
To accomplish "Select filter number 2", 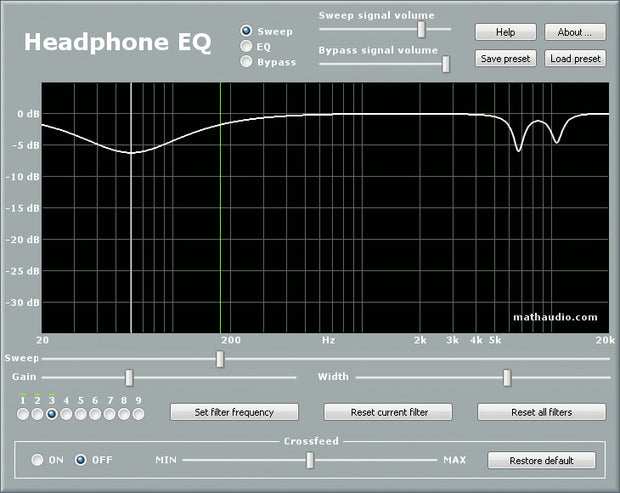I will 37,414.
